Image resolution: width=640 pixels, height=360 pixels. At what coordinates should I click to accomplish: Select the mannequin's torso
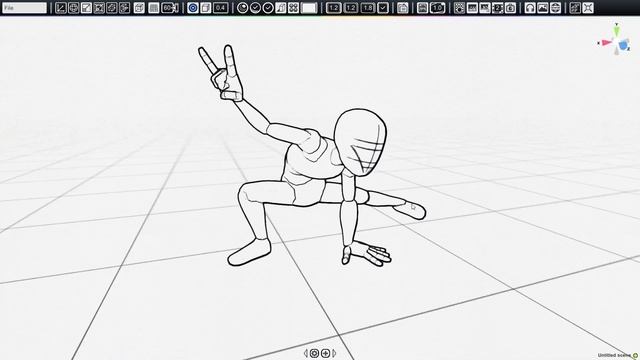tap(311, 163)
